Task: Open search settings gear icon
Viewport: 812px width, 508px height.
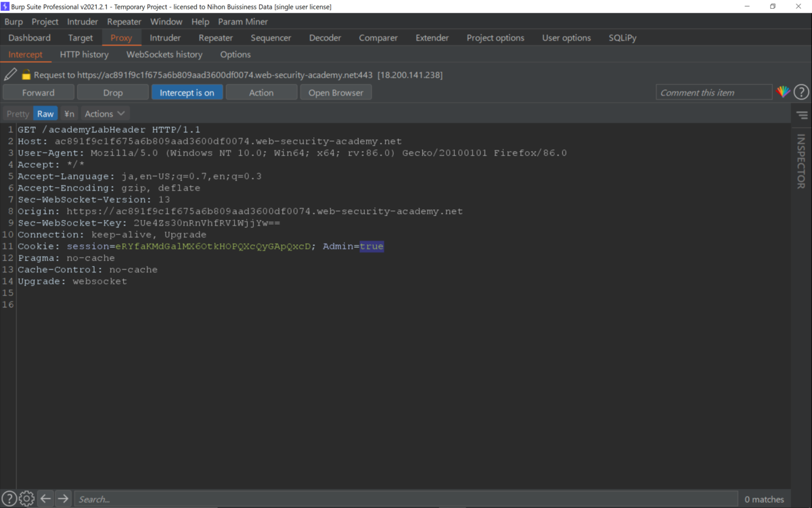Action: pos(26,499)
